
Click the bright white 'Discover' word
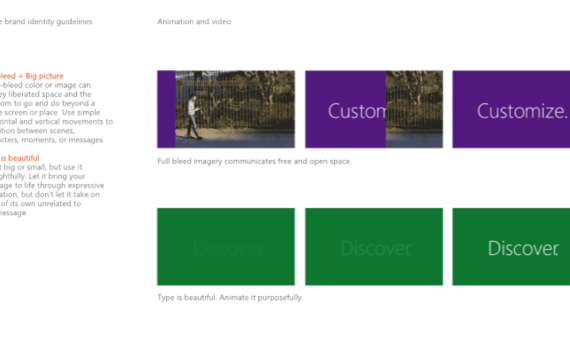pos(523,248)
